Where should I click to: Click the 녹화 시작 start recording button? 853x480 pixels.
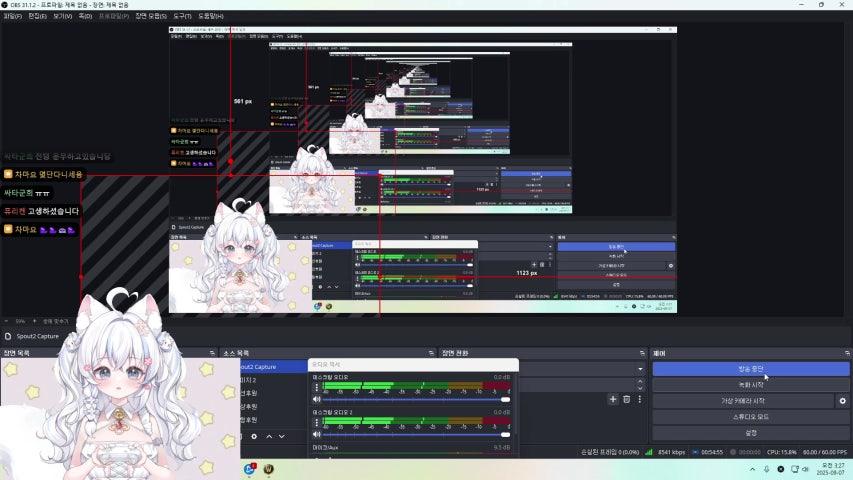click(750, 385)
